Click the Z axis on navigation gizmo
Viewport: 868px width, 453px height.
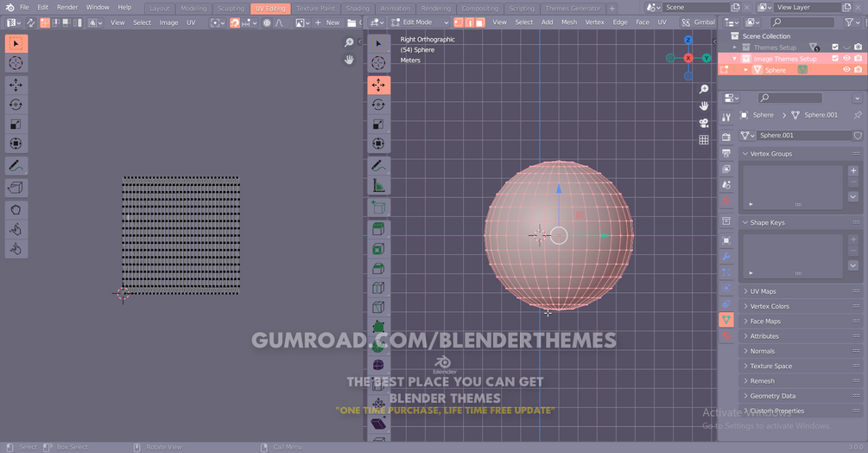pyautogui.click(x=688, y=40)
